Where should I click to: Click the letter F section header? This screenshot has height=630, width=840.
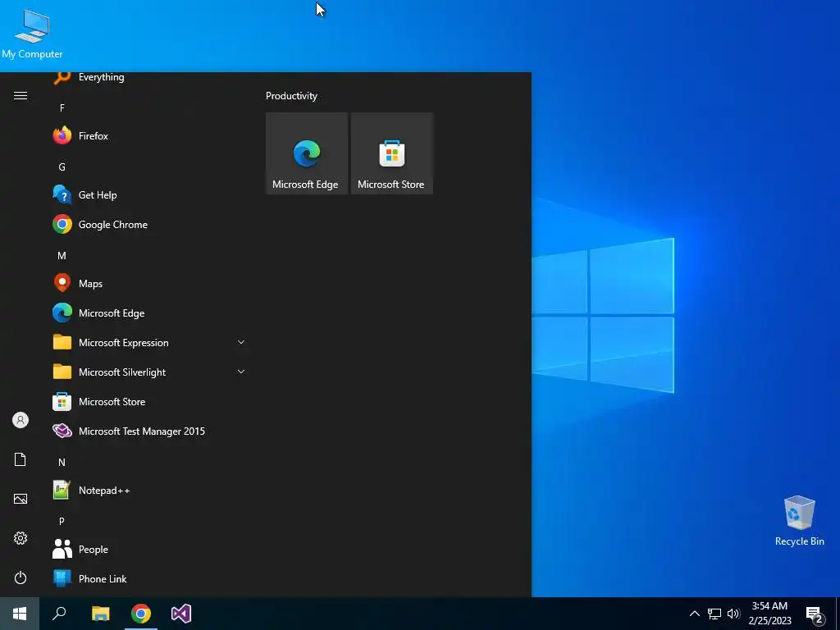[x=62, y=108]
